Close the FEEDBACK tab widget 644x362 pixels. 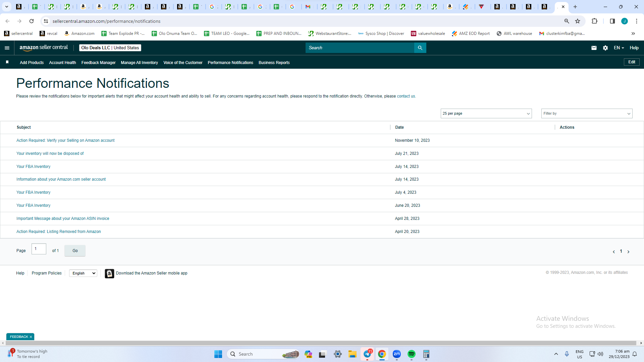[31, 337]
